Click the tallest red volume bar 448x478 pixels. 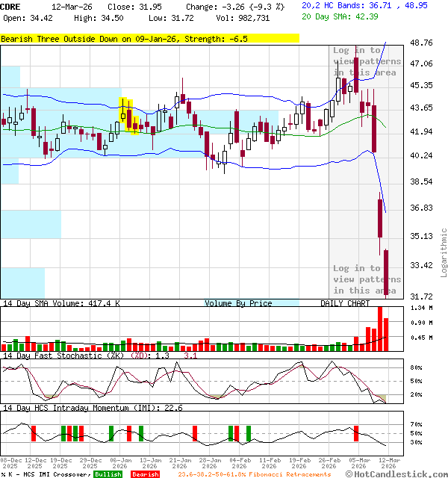coord(379,327)
